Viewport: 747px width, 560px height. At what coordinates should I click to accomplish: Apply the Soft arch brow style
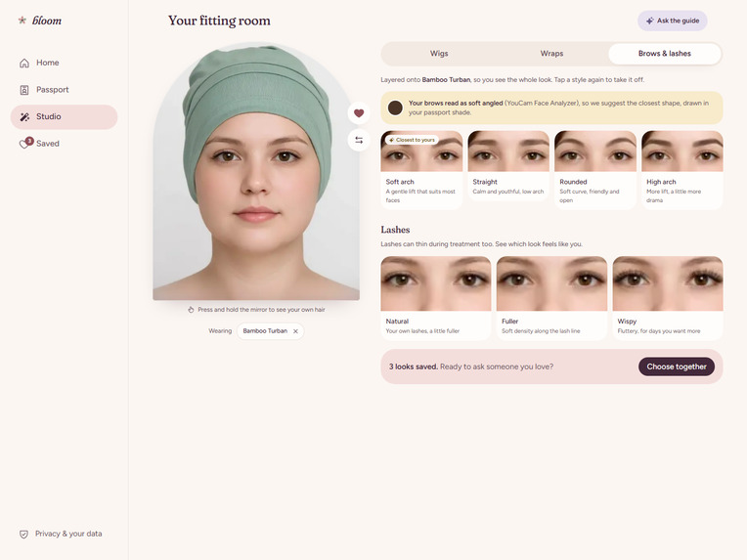coord(421,170)
